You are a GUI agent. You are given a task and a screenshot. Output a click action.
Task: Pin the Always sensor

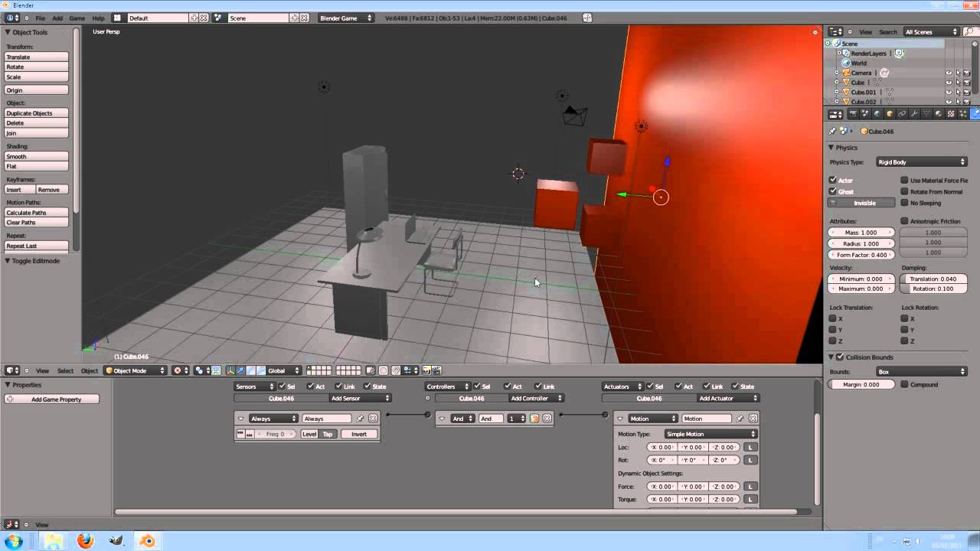point(361,419)
